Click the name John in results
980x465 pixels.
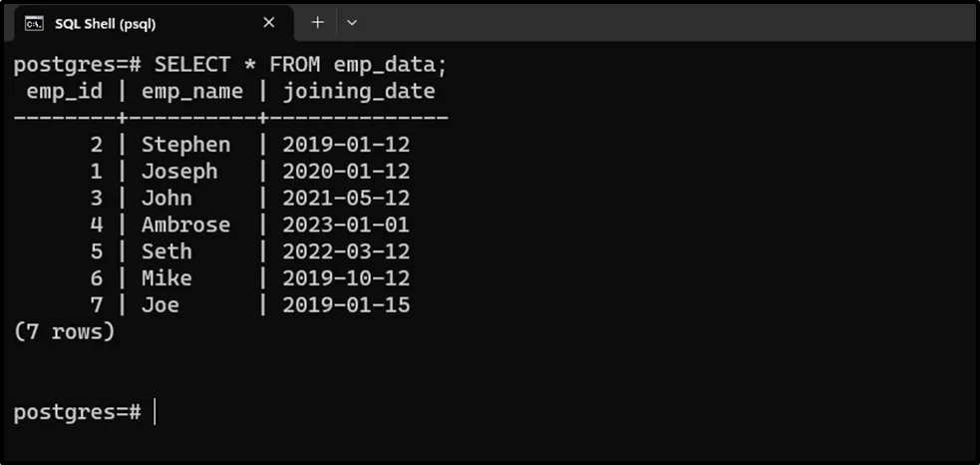[x=166, y=198]
